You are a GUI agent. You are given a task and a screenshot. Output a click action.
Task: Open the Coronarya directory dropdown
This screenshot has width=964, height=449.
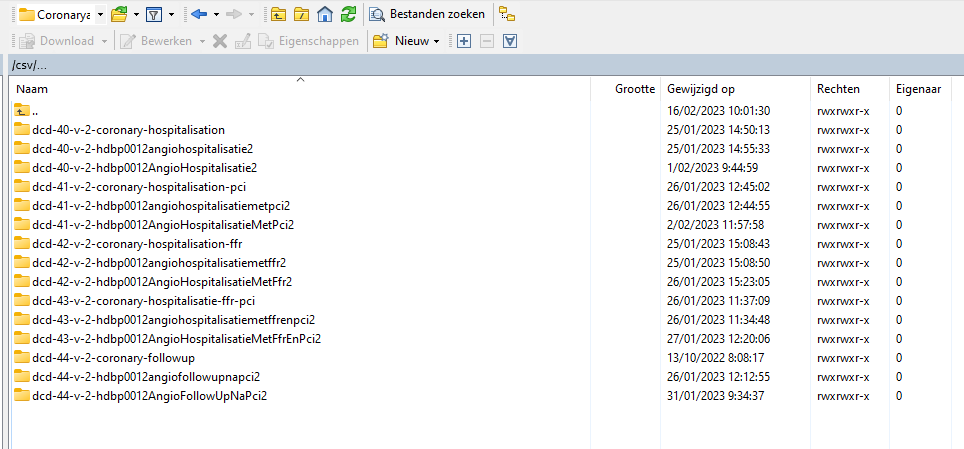(99, 14)
